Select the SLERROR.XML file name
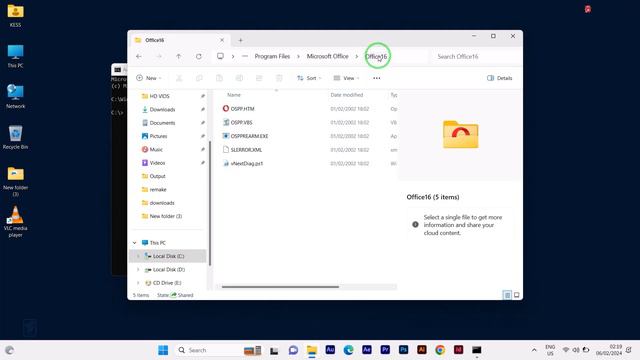Image resolution: width=640 pixels, height=360 pixels. [246, 150]
